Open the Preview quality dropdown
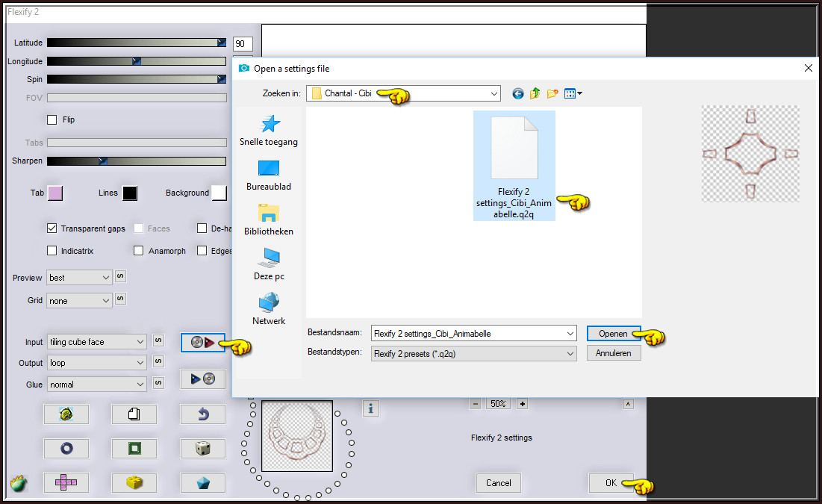822x504 pixels. 79,278
